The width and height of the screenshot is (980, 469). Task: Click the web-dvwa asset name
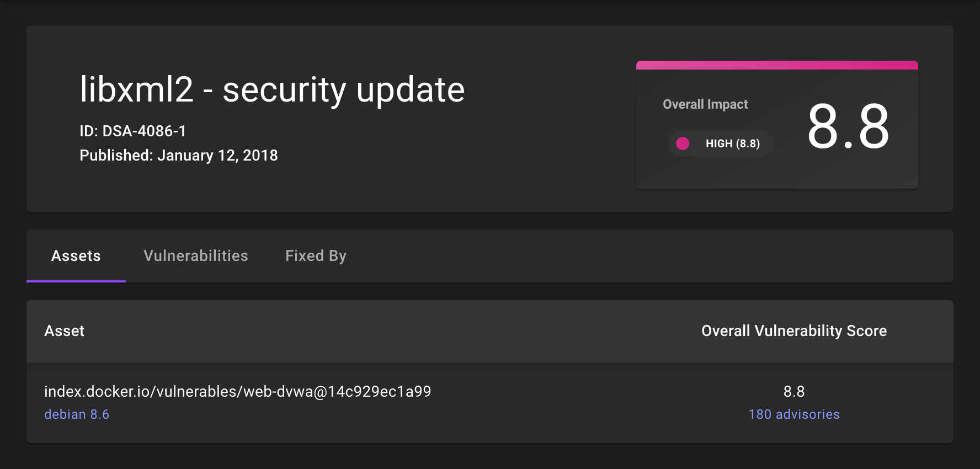pos(238,392)
